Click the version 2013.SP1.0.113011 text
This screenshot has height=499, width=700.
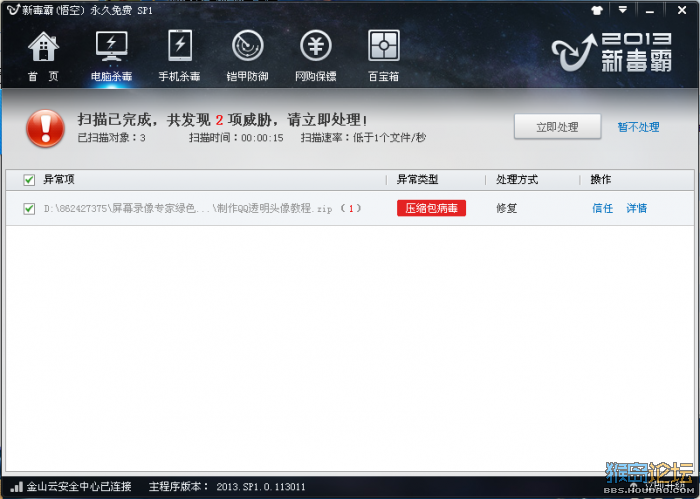click(261, 487)
